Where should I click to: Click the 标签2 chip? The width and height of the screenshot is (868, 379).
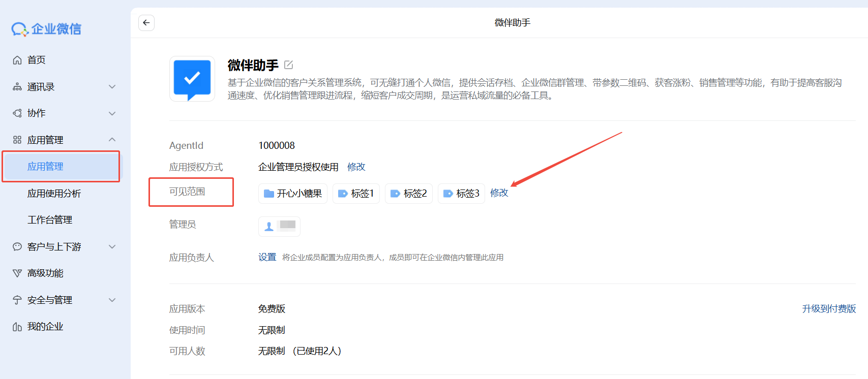pyautogui.click(x=409, y=194)
